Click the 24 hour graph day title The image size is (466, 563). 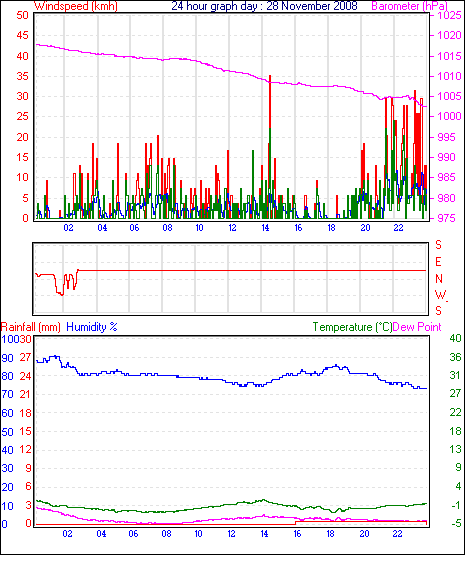pyautogui.click(x=264, y=6)
